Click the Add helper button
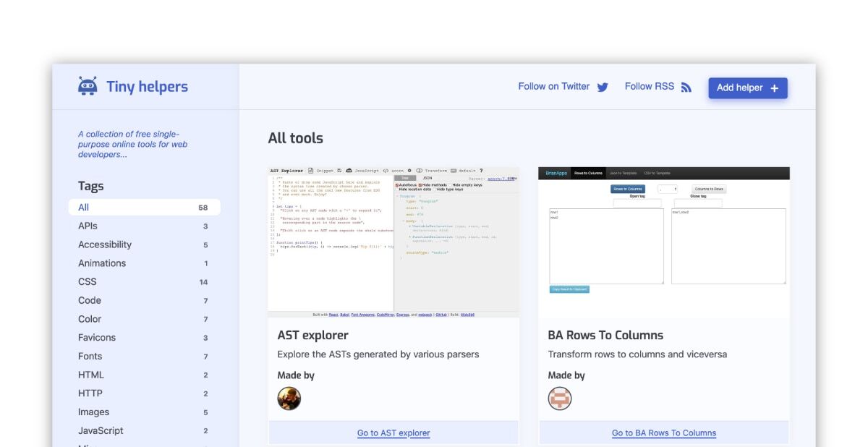 [748, 88]
